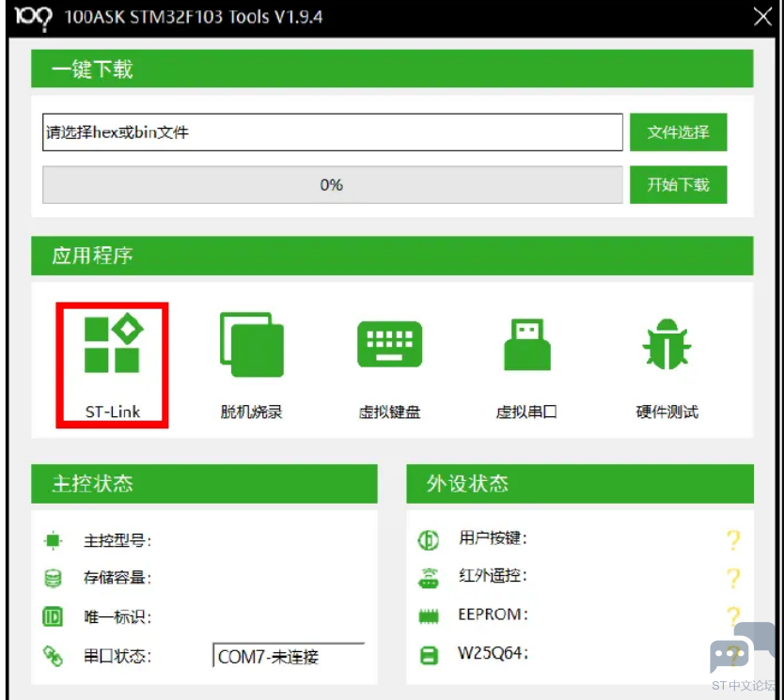Viewport: 784px width, 700px height.
Task: Click the storage icon beside W25Q64
Action: (x=429, y=655)
